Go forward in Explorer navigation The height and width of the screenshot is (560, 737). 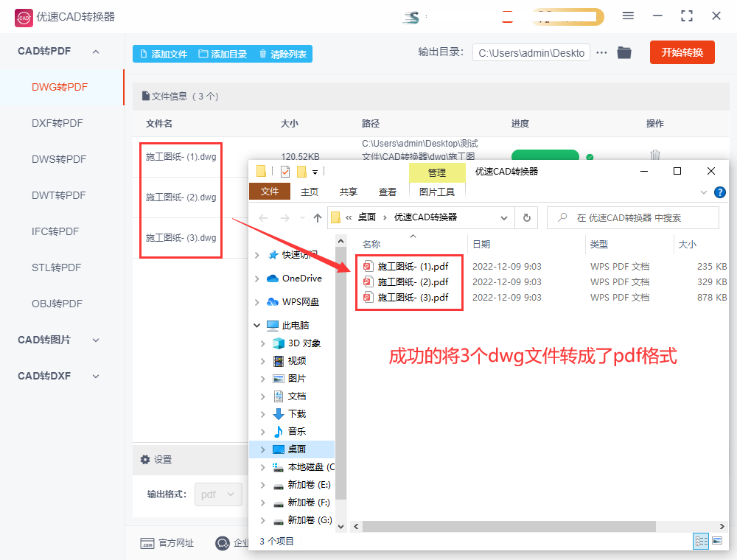click(284, 218)
